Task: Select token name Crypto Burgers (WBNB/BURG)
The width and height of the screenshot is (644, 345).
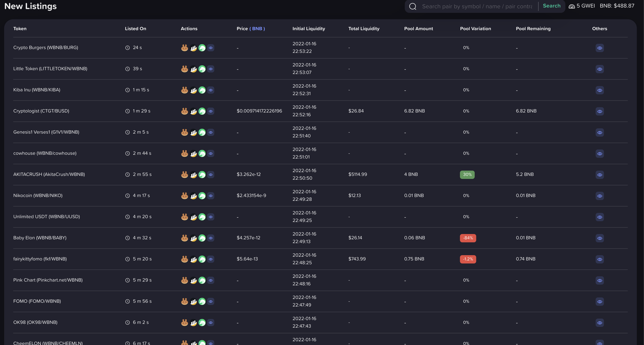Action: click(x=46, y=47)
